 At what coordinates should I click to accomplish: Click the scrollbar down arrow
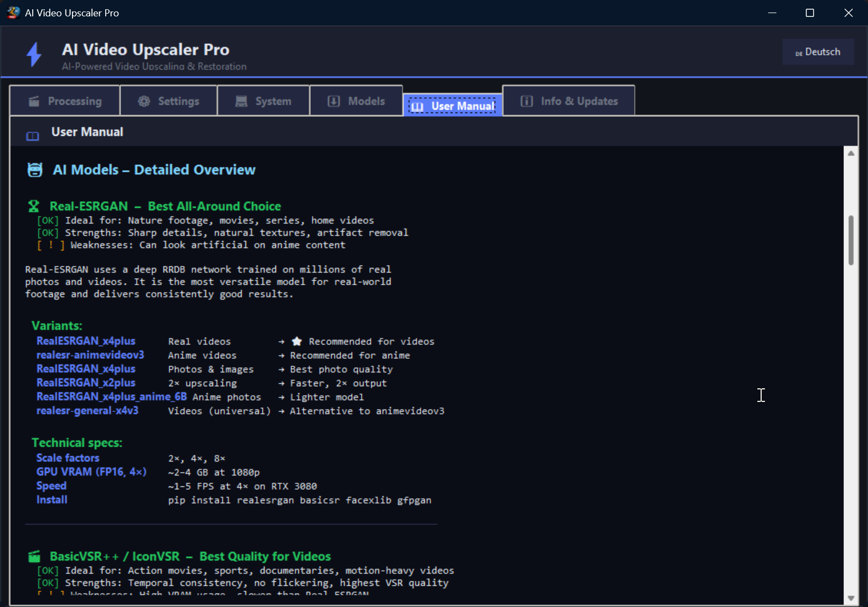(x=851, y=598)
